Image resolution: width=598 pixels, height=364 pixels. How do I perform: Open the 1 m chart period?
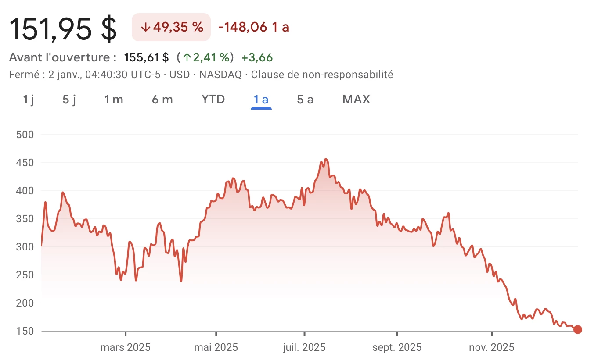coord(114,100)
